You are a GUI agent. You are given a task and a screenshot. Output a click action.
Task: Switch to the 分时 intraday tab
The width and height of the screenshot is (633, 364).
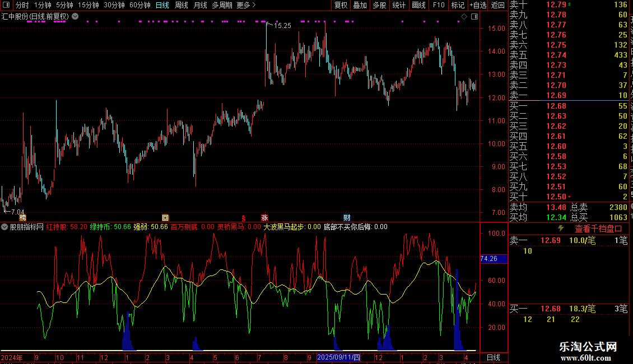22,5
